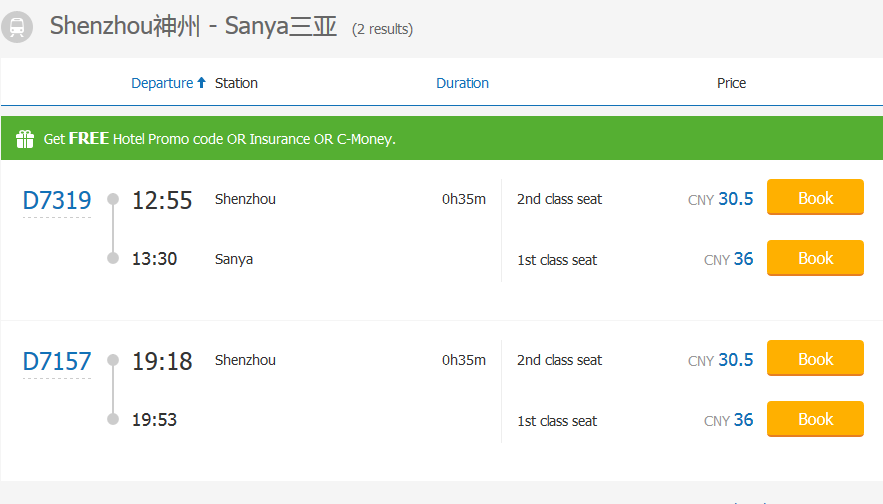883x504 pixels.
Task: Book D7319 2nd class seat
Action: click(x=815, y=198)
